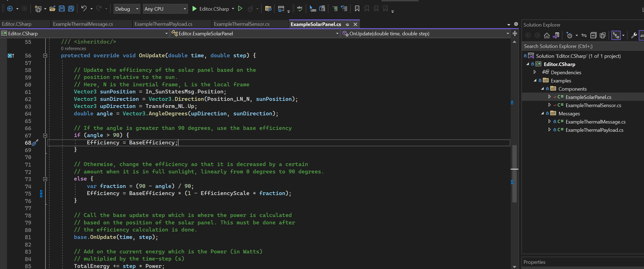
Task: Click the Find in Files folder-search icon
Action: 268,9
